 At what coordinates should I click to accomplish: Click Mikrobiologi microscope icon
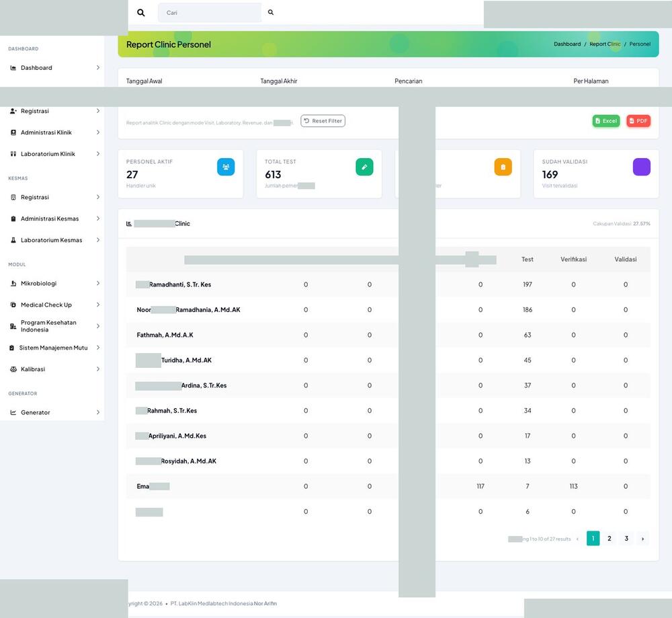(x=13, y=284)
